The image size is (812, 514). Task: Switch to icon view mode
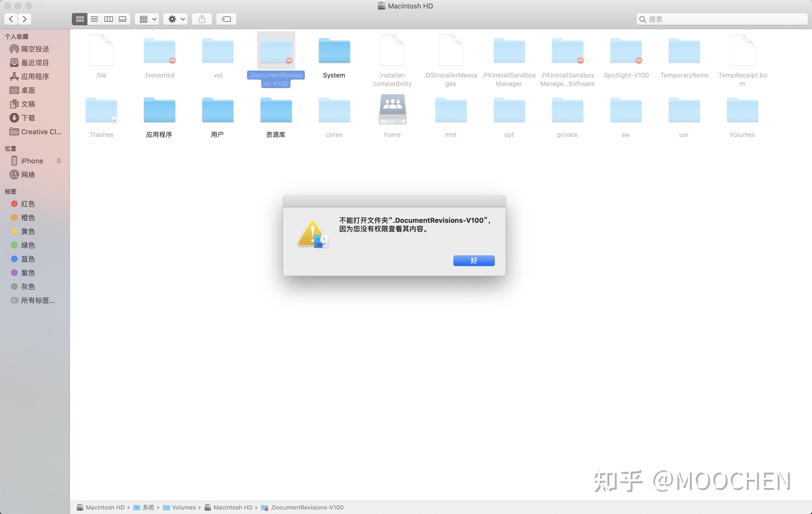[x=80, y=19]
